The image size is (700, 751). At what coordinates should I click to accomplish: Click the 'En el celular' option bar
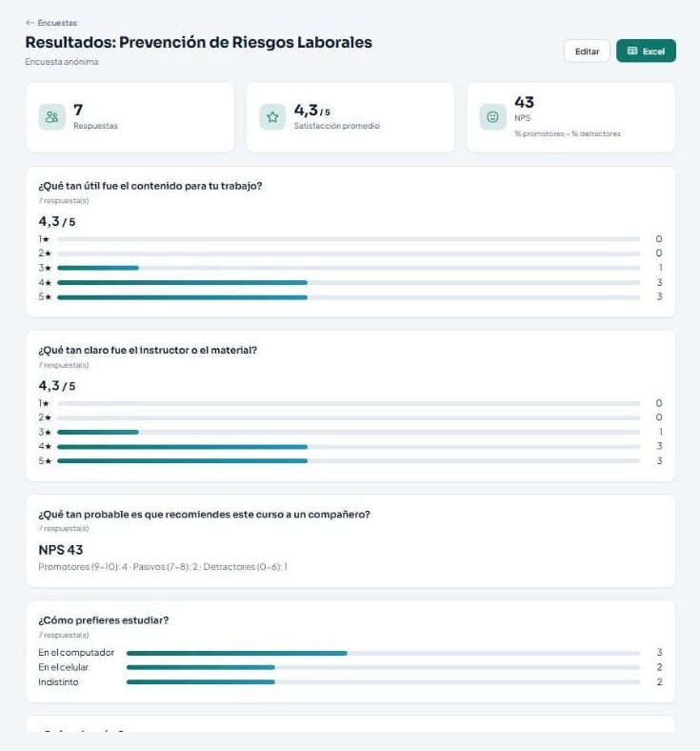pos(383,667)
